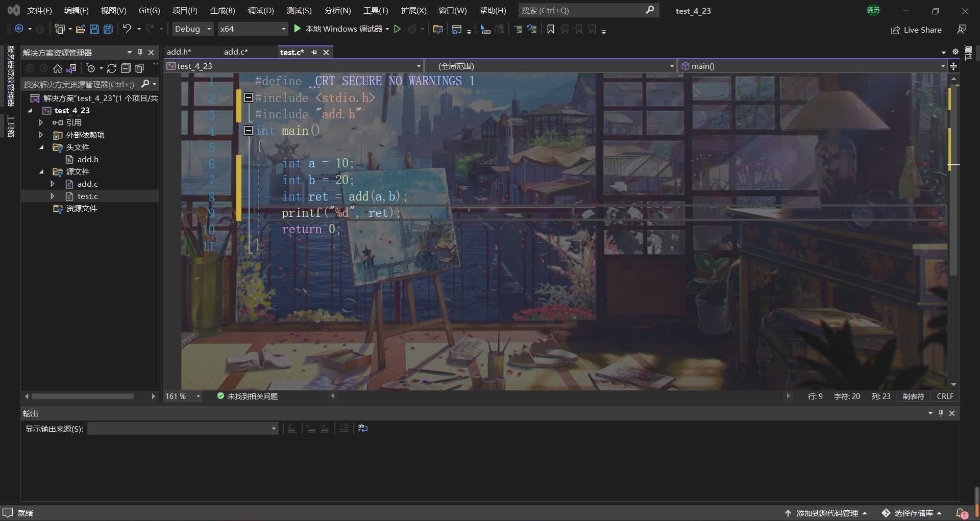Click 选择存储库 in status bar
This screenshot has width=980, height=521.
click(x=913, y=513)
